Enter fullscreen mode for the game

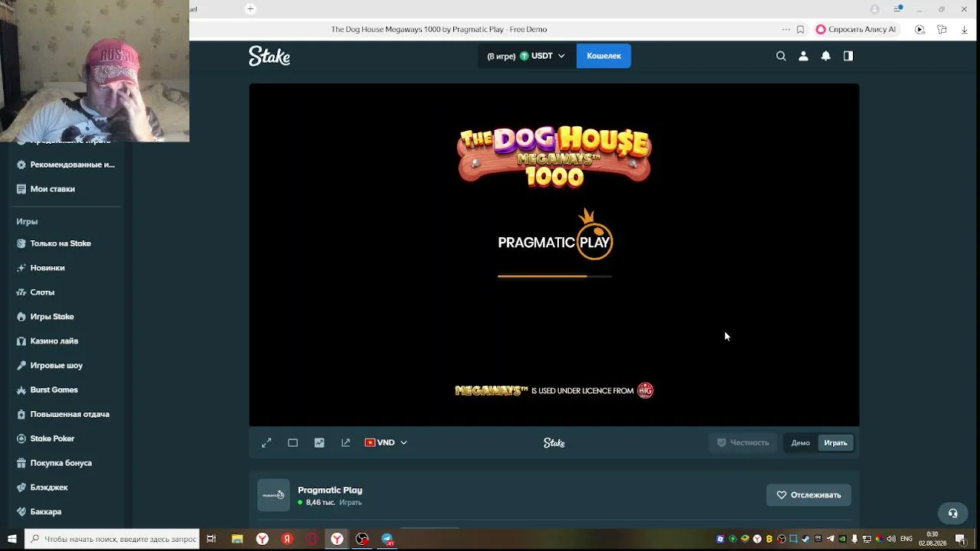point(266,442)
